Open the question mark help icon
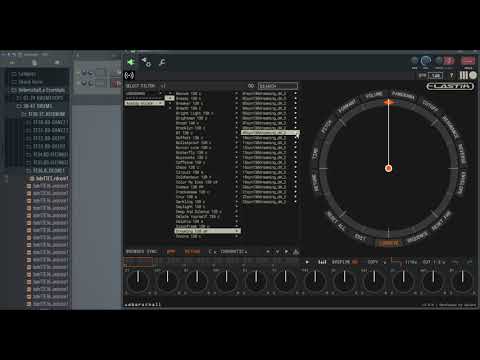Screen dimensions: 480x360 pyautogui.click(x=452, y=76)
